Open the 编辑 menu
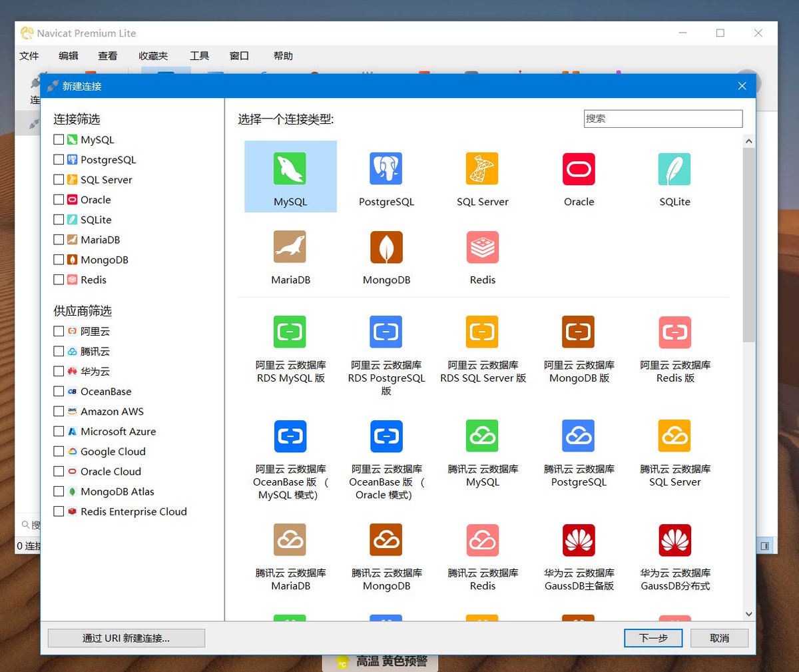Screen dimensions: 799x672 point(69,56)
